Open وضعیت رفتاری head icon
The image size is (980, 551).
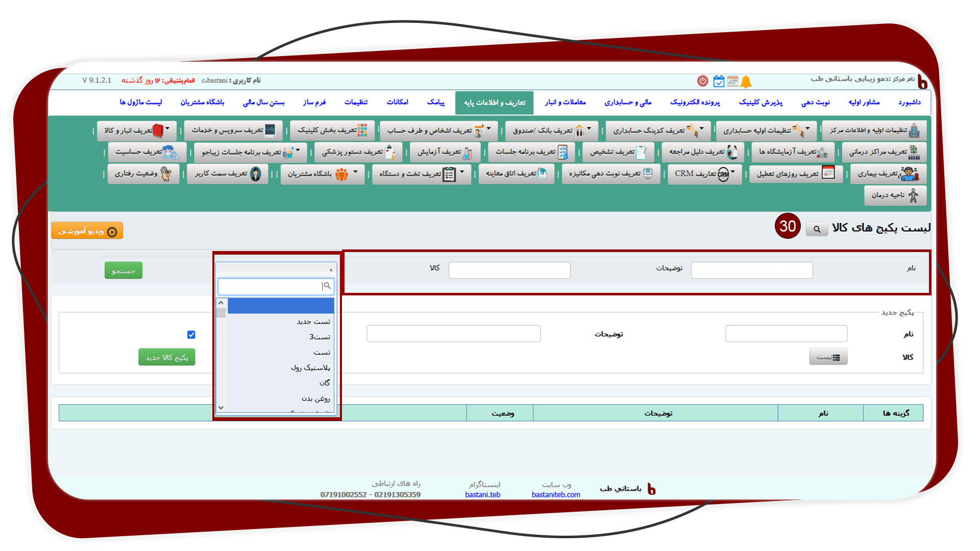pos(166,174)
